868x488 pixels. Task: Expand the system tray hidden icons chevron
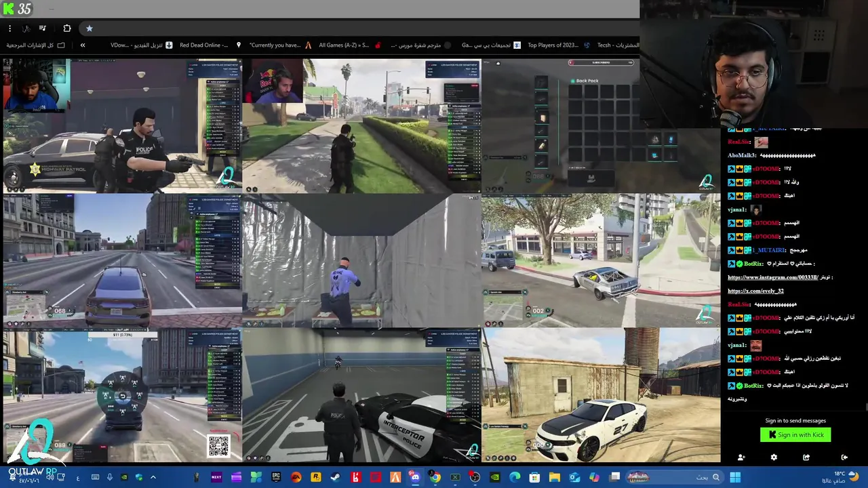[x=153, y=477]
